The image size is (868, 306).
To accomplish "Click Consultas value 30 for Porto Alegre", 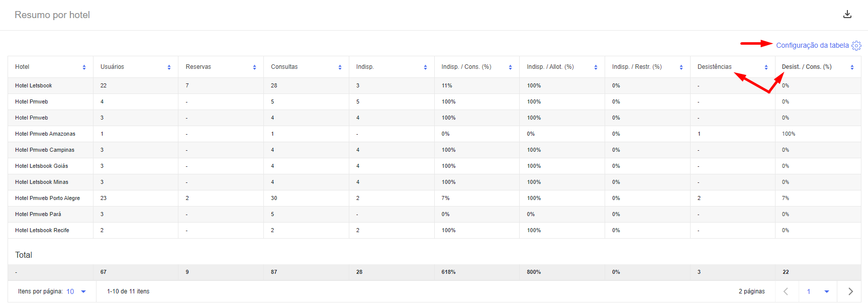I will coord(274,198).
